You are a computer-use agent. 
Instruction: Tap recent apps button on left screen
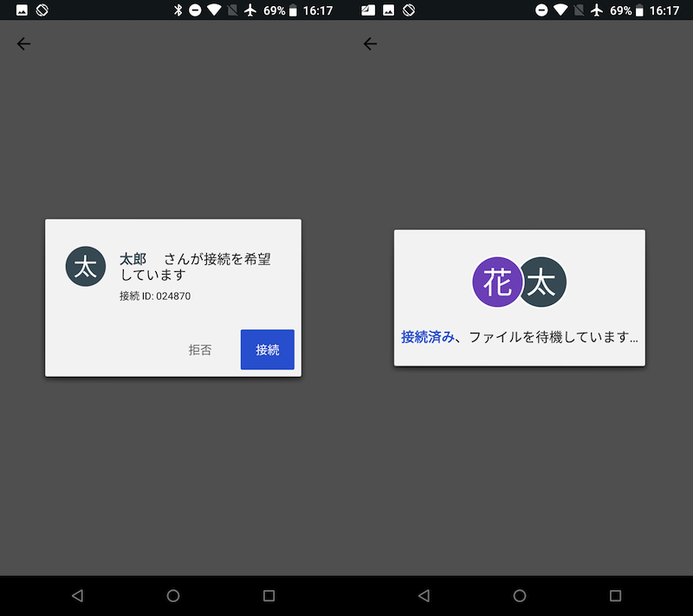pyautogui.click(x=269, y=596)
